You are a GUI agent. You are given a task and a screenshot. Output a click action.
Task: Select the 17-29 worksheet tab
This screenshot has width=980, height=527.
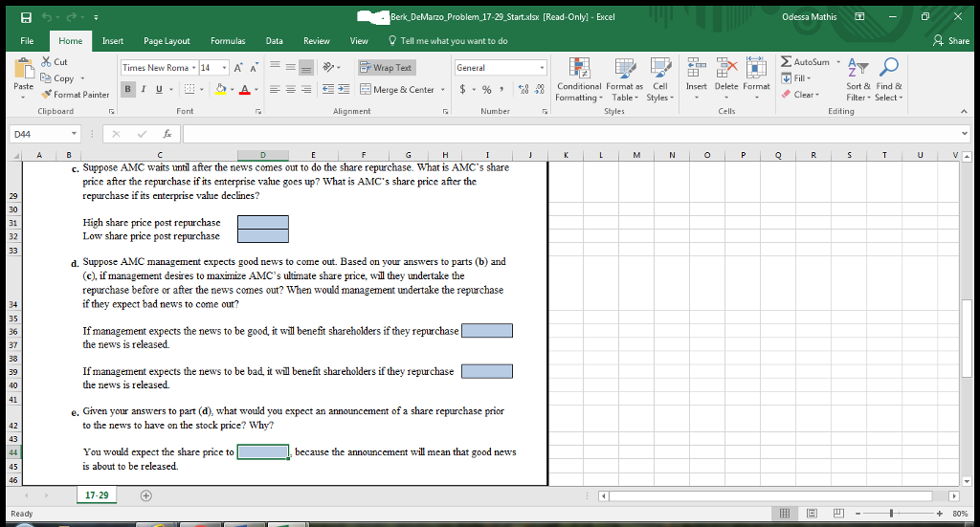[98, 495]
